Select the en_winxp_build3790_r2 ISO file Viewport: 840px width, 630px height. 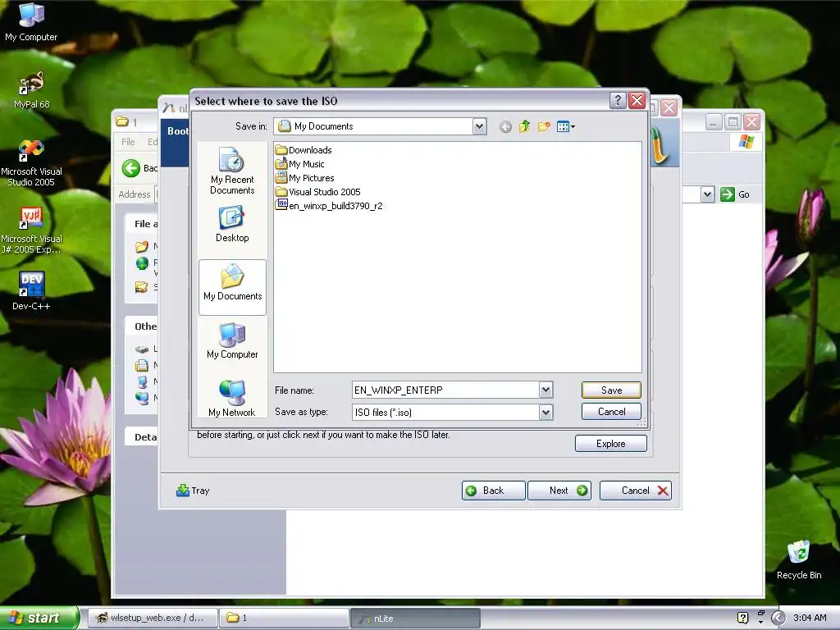point(329,206)
